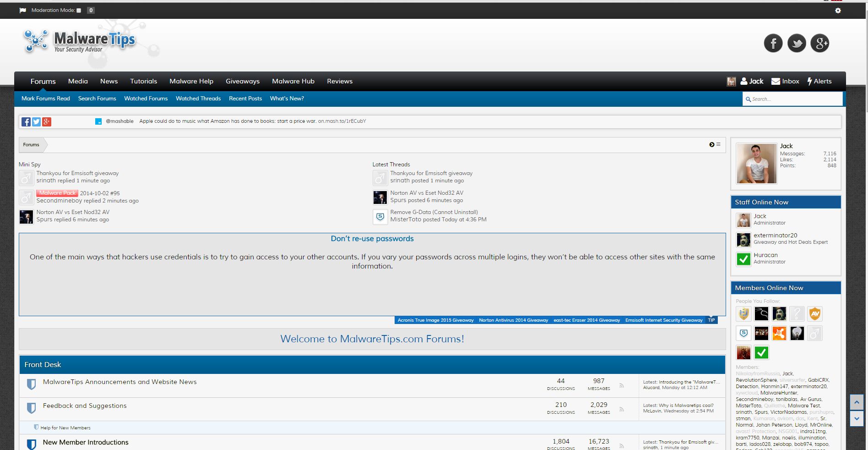Click shield icon for Feedback and Suggestions
Image resolution: width=868 pixels, height=450 pixels.
31,408
